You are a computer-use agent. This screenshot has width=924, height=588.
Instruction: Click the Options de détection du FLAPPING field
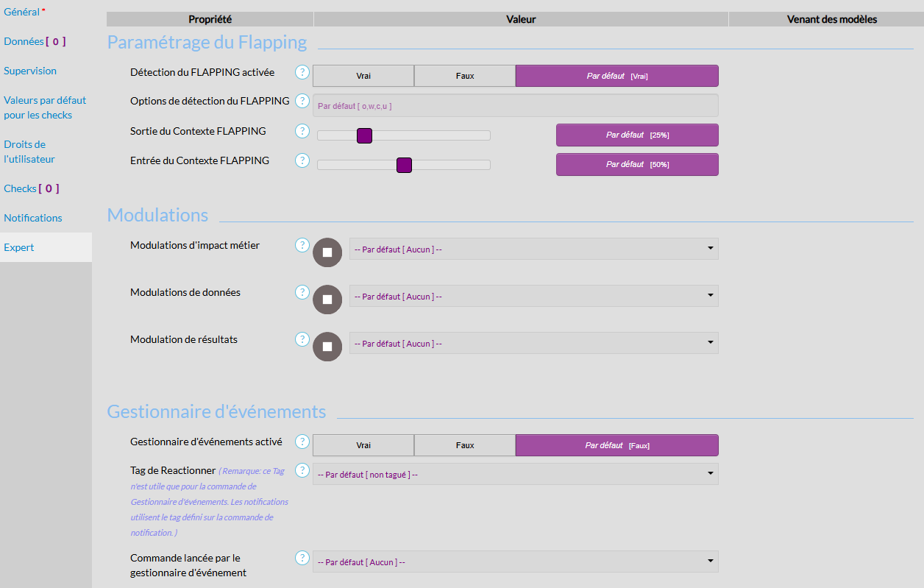[x=515, y=106]
